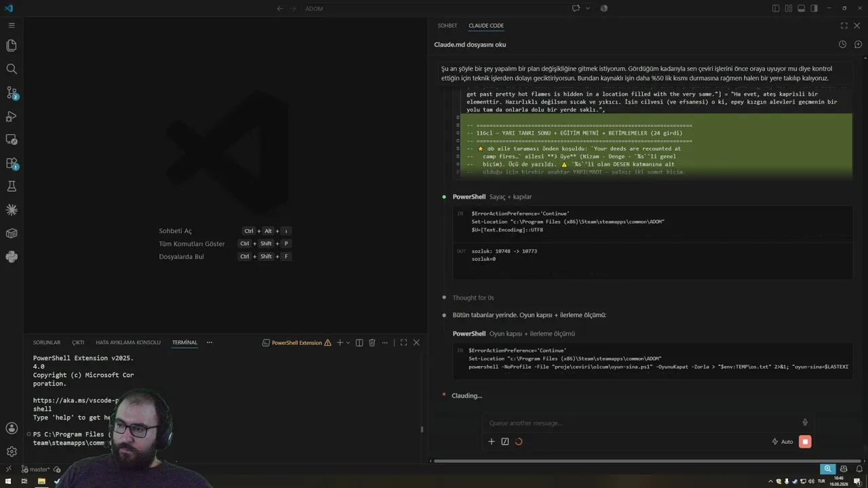Click the zoom indicator in status bar
The image size is (868, 488).
pyautogui.click(x=827, y=469)
